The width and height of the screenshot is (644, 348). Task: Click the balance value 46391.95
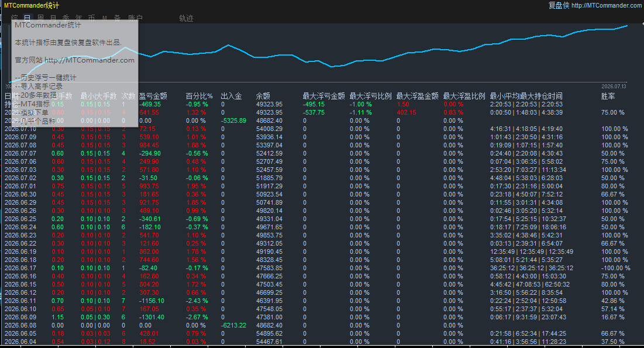point(270,301)
